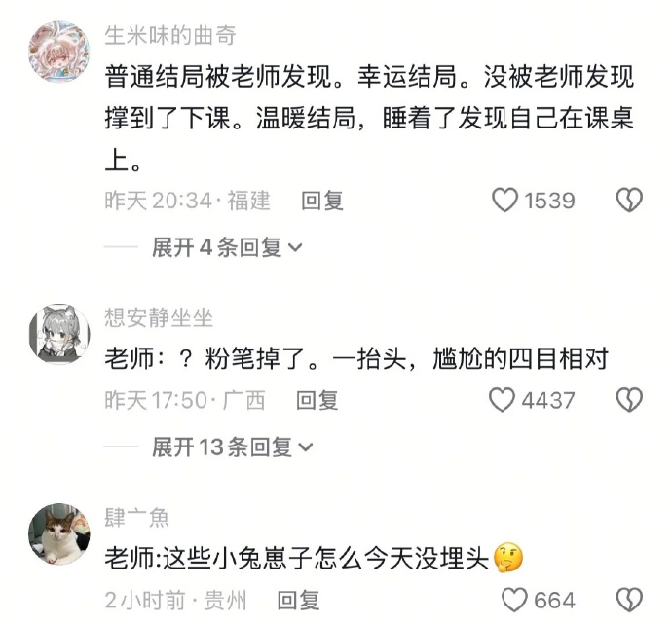This screenshot has width=672, height=624.
Task: Reply to the 昨天 17:50 comment
Action: coord(317,400)
